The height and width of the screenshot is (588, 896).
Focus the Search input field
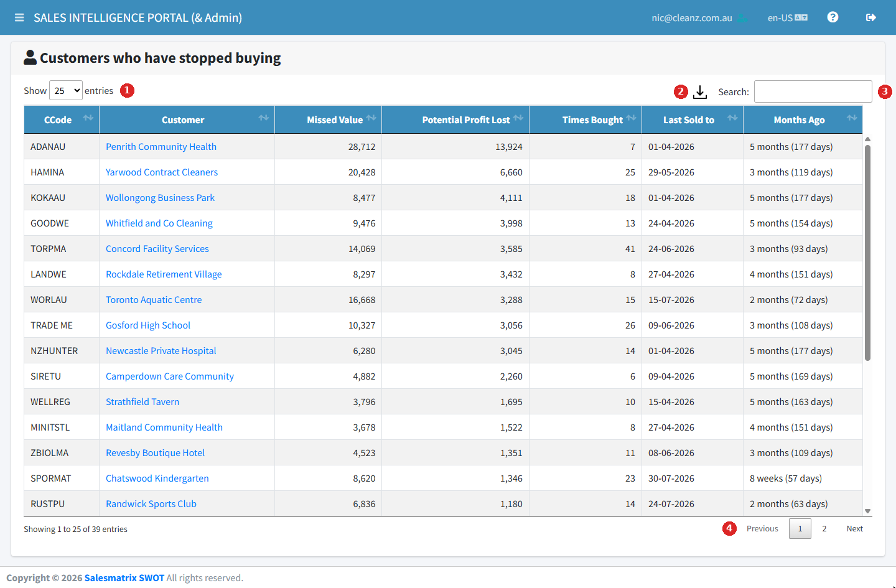pos(813,91)
